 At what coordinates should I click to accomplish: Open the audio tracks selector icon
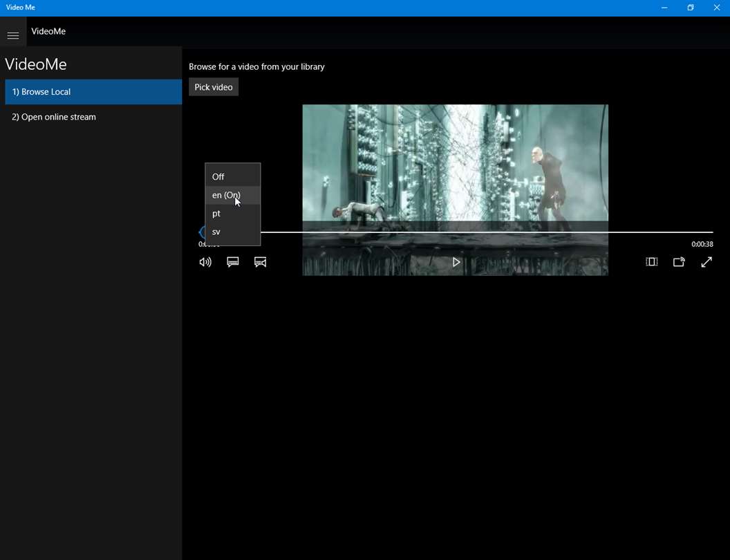(261, 262)
